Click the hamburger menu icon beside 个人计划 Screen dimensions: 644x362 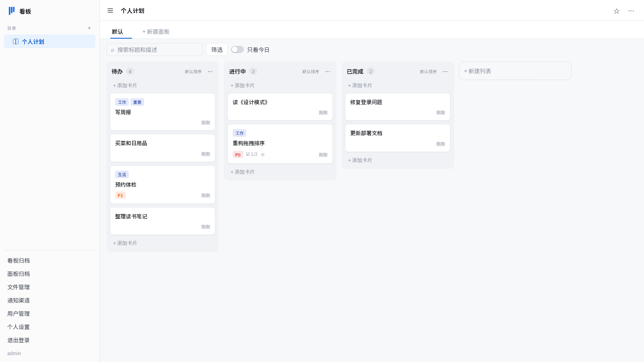click(x=110, y=10)
